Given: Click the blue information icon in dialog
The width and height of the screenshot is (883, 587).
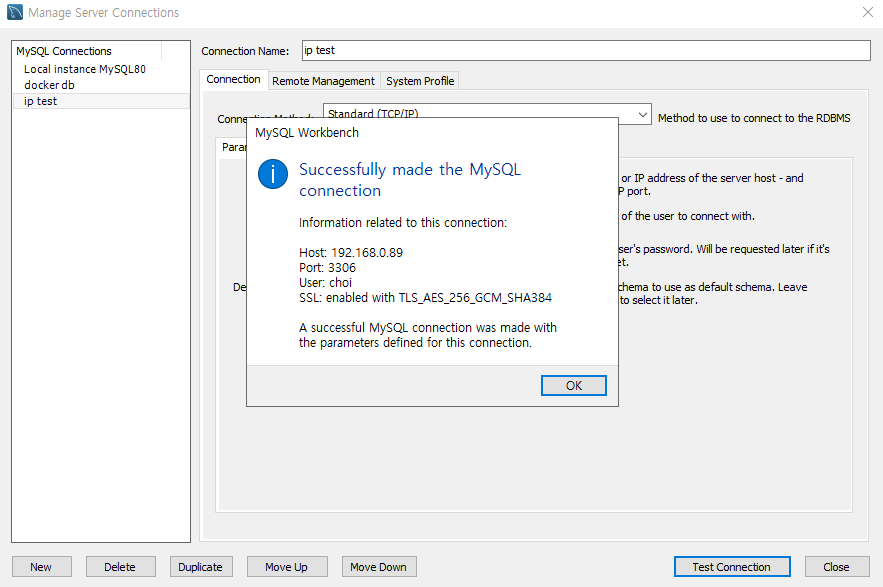Looking at the screenshot, I should (273, 174).
